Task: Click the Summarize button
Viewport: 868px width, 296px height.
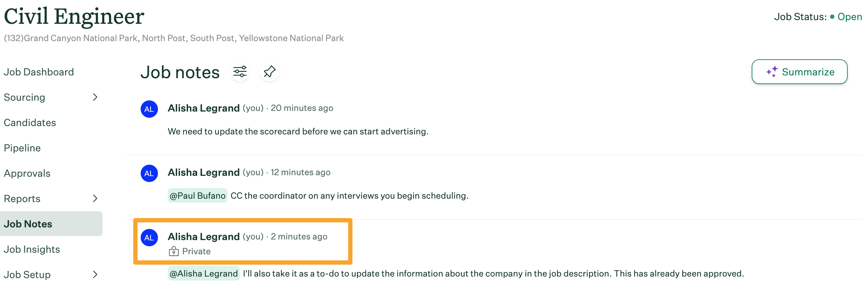Action: [800, 72]
